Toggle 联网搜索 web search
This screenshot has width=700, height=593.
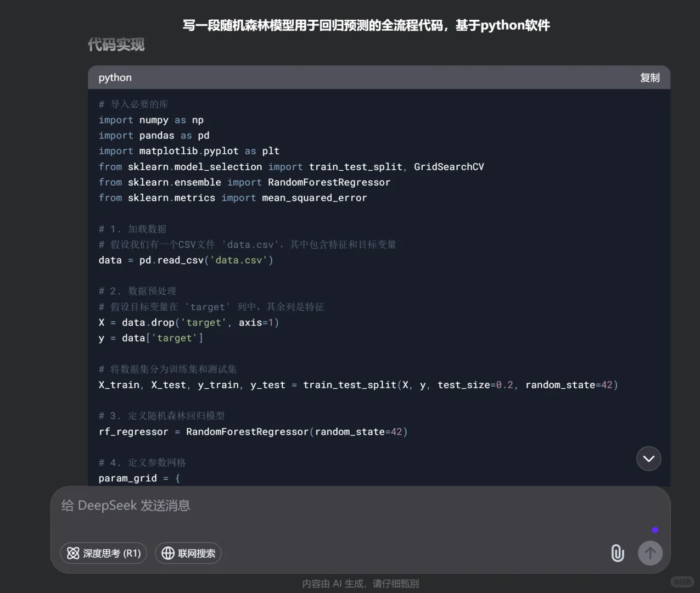188,553
